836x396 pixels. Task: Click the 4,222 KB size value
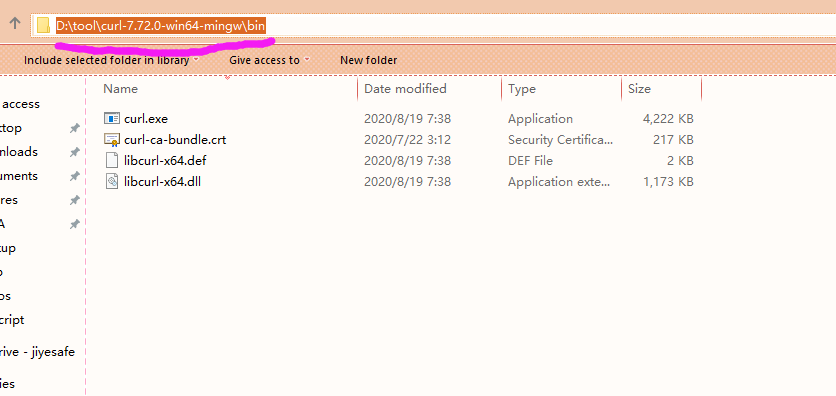(x=668, y=119)
